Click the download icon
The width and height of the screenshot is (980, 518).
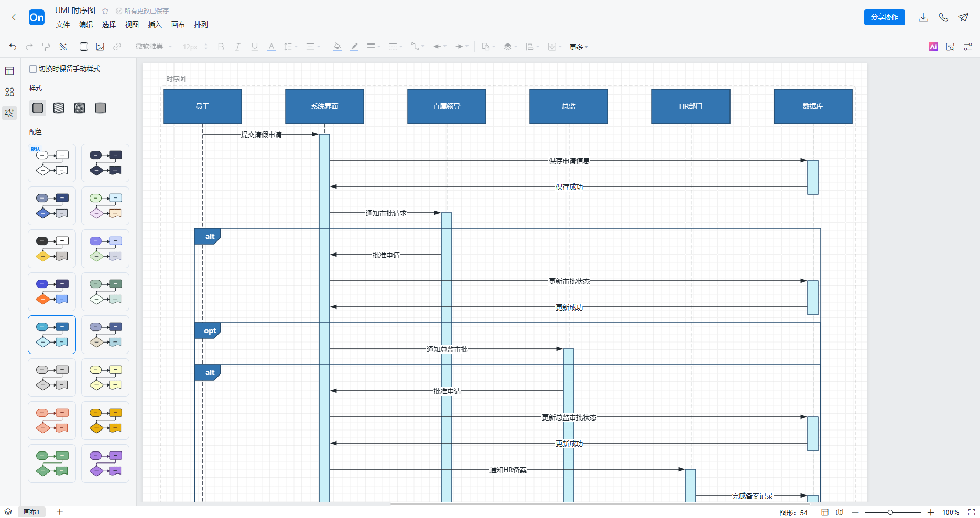click(923, 17)
